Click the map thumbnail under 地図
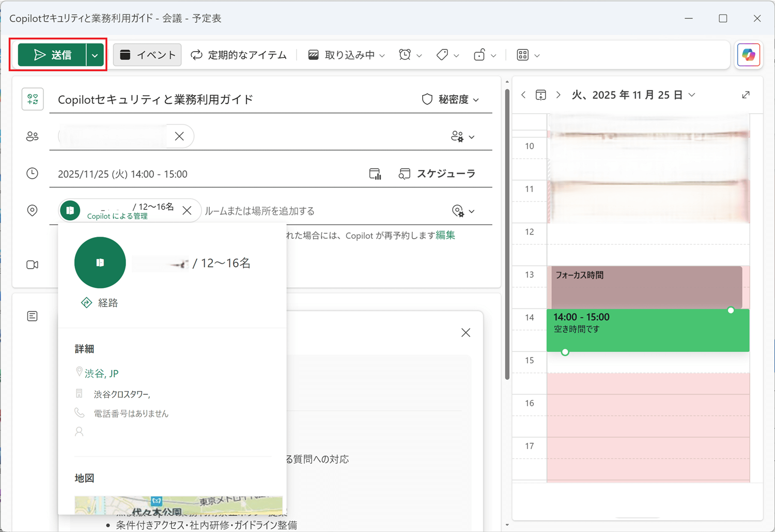Image resolution: width=775 pixels, height=532 pixels. [x=178, y=505]
